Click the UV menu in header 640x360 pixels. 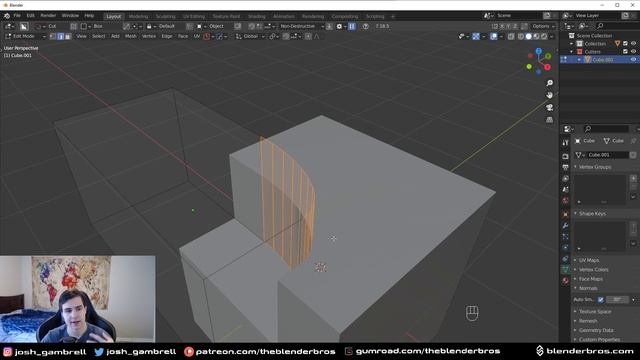click(x=197, y=36)
